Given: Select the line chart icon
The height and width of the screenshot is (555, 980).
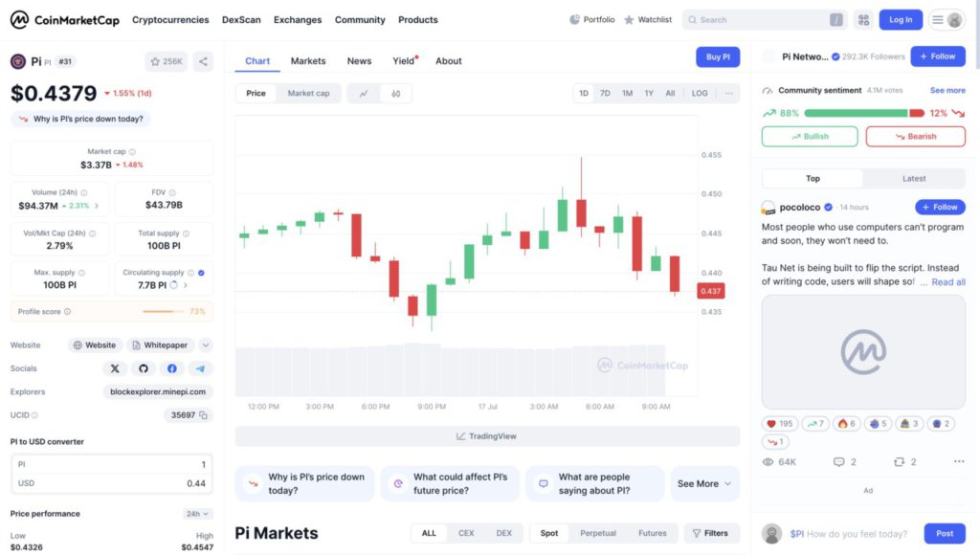Looking at the screenshot, I should [x=364, y=93].
